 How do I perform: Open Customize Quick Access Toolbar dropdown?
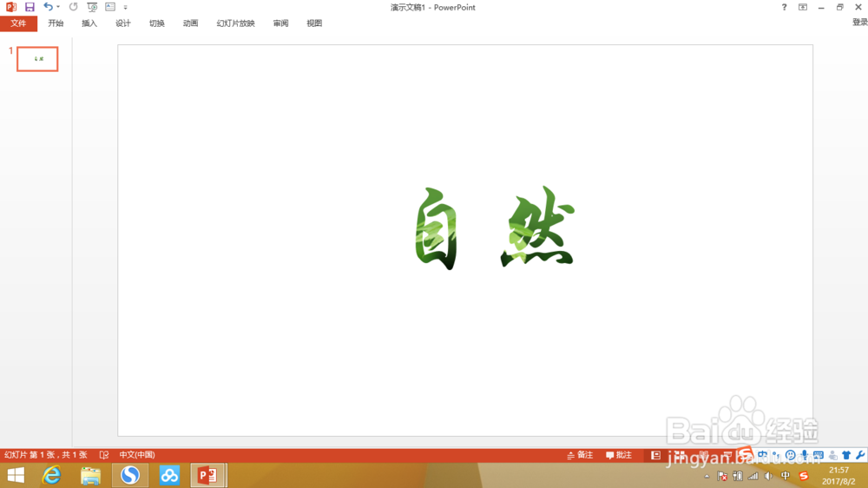[x=125, y=8]
